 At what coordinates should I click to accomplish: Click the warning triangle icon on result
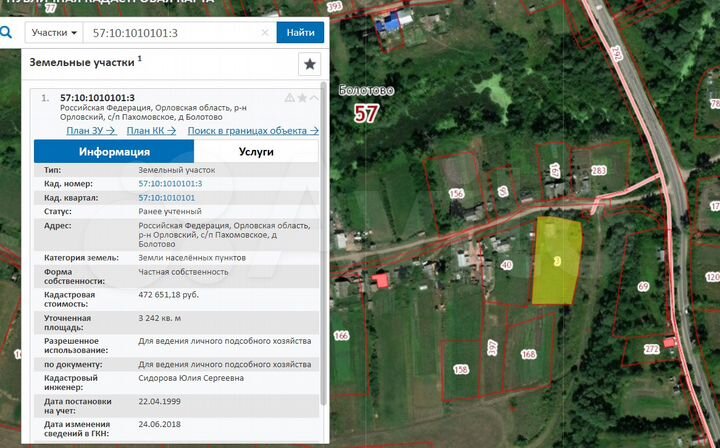point(290,98)
